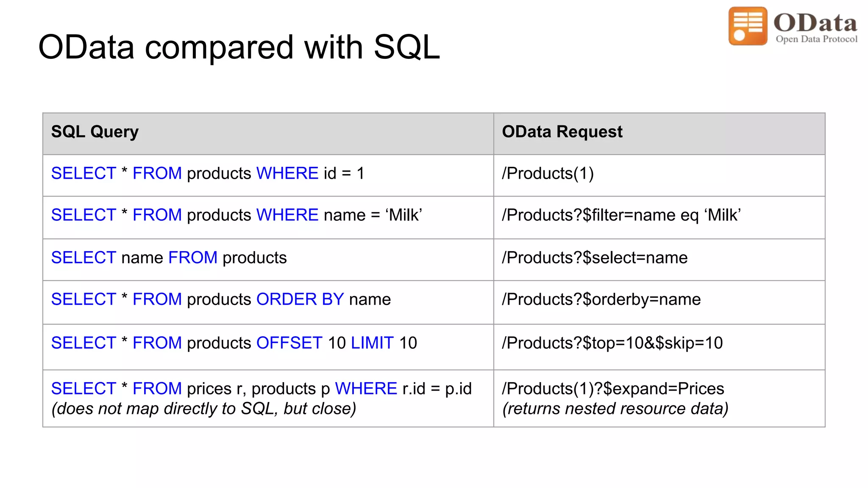Click the italic note returns nested resource data
The image size is (868, 488).
click(x=615, y=409)
